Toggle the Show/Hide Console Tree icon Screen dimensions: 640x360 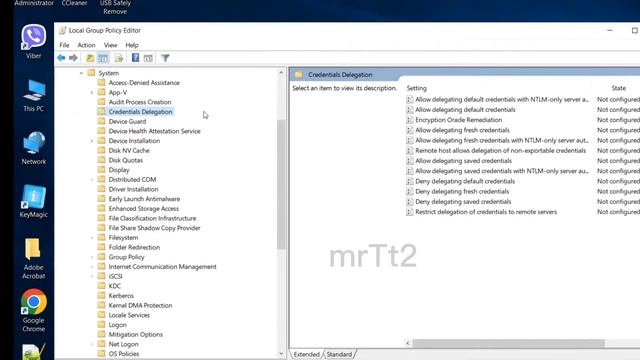point(103,58)
